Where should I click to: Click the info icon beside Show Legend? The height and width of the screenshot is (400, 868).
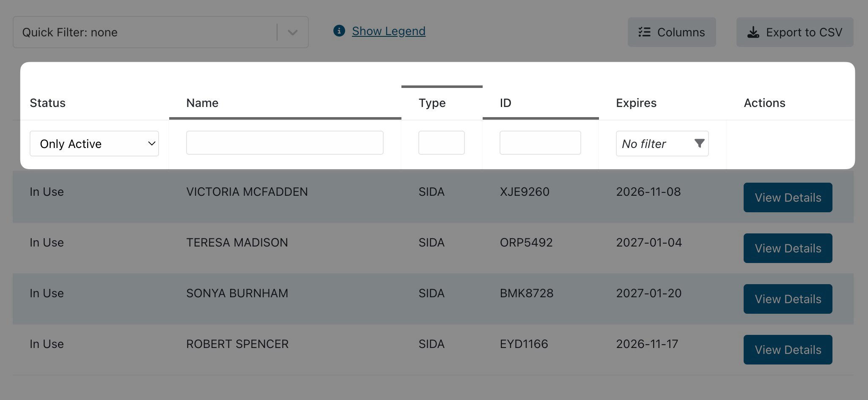coord(339,31)
